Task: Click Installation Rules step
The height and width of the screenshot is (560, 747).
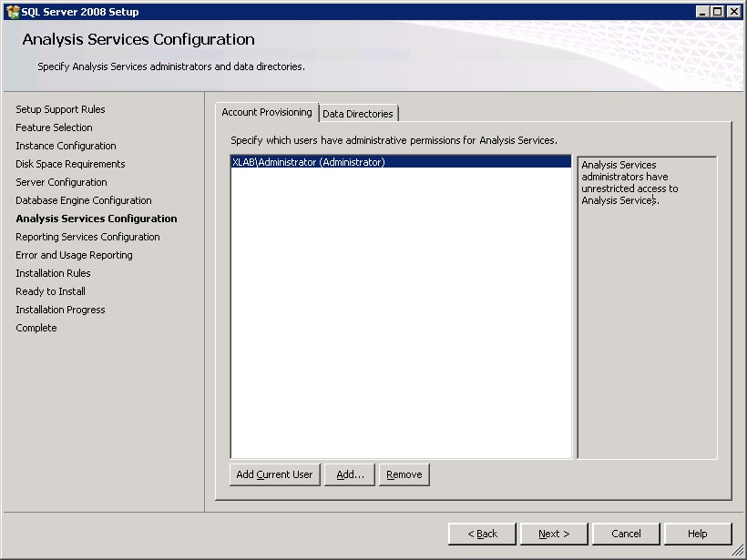Action: 53,273
